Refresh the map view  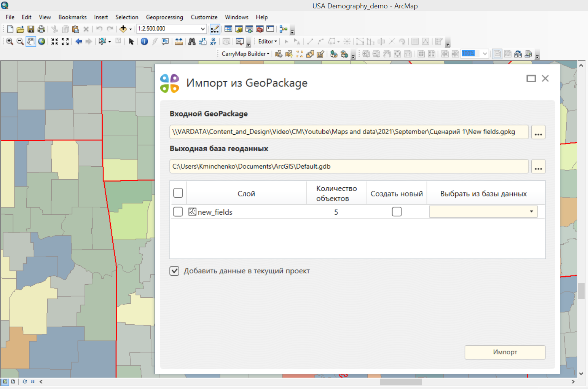click(24, 381)
